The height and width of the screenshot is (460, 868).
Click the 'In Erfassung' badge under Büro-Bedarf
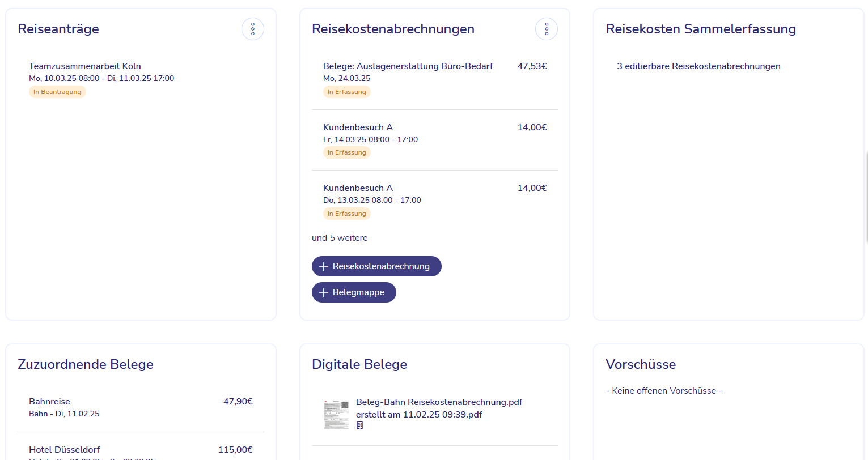pyautogui.click(x=347, y=92)
